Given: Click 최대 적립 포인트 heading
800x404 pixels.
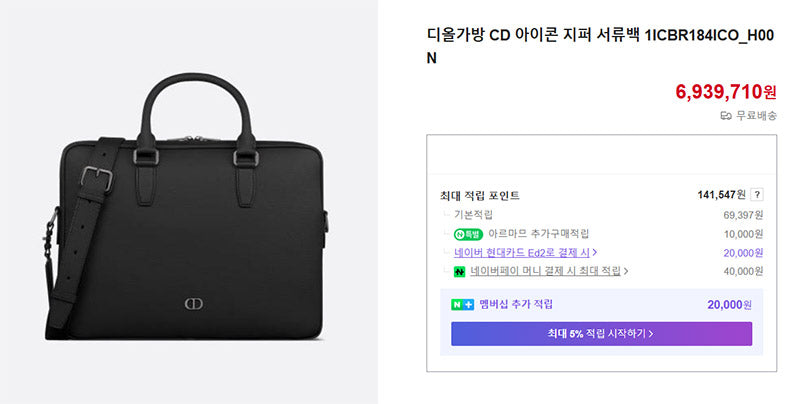Looking at the screenshot, I should (480, 195).
